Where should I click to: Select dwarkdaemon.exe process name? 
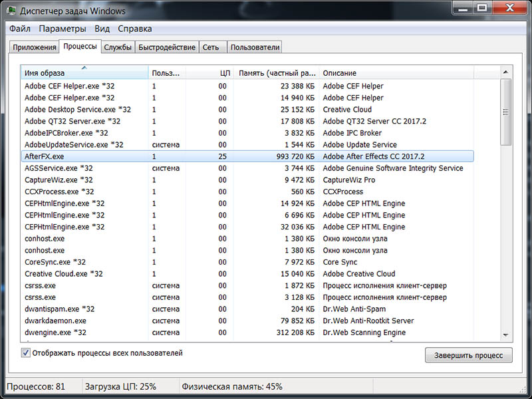55,321
